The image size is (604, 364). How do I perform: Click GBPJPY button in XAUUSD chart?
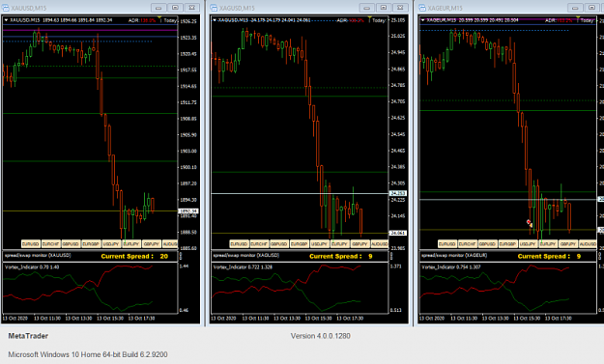151,244
